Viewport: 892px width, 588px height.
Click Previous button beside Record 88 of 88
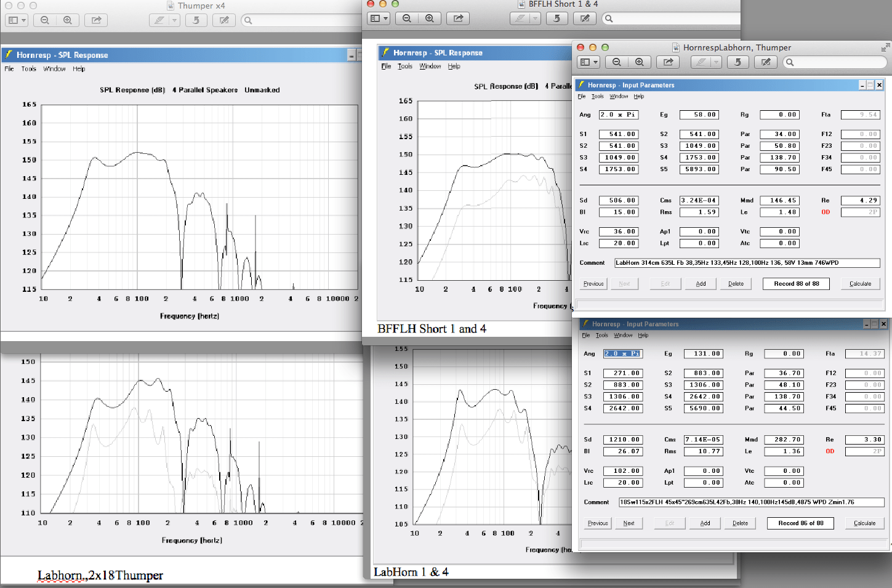[x=593, y=284]
